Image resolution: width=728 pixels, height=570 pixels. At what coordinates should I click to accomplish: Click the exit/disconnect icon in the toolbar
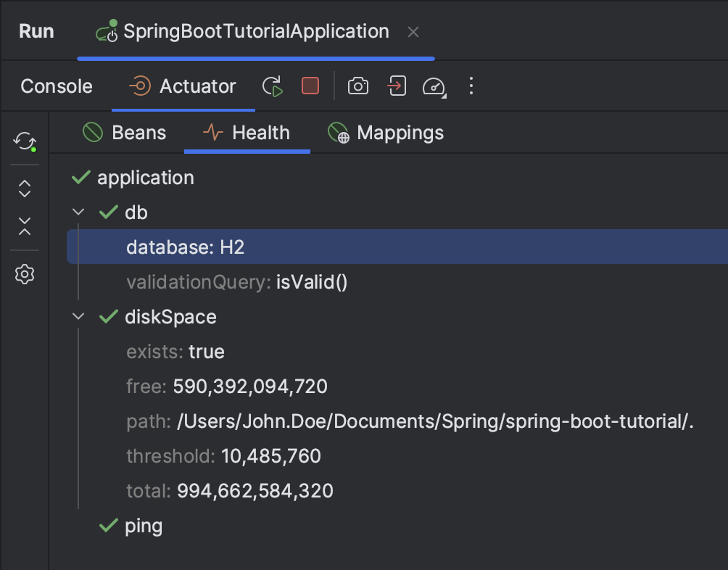pos(396,86)
